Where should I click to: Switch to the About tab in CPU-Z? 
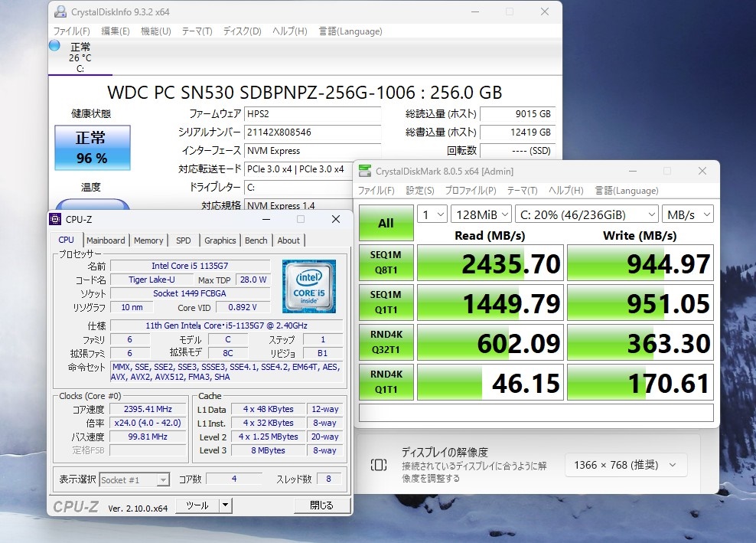coord(288,240)
